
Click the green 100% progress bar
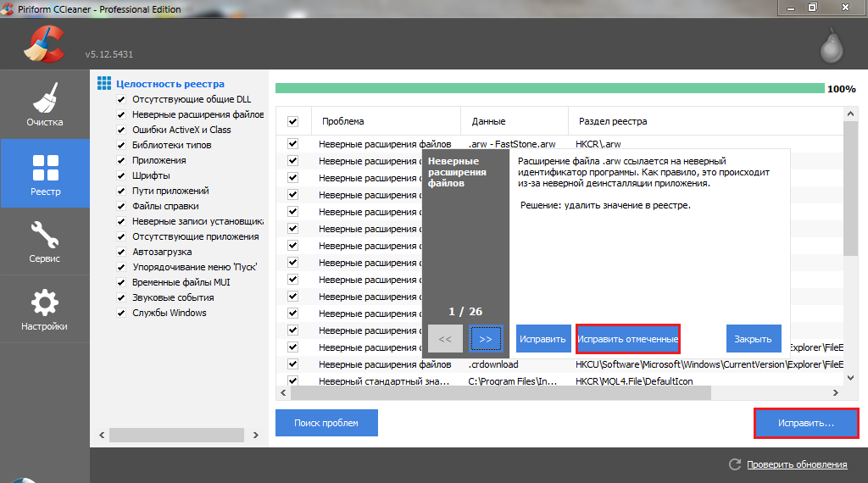[549, 88]
